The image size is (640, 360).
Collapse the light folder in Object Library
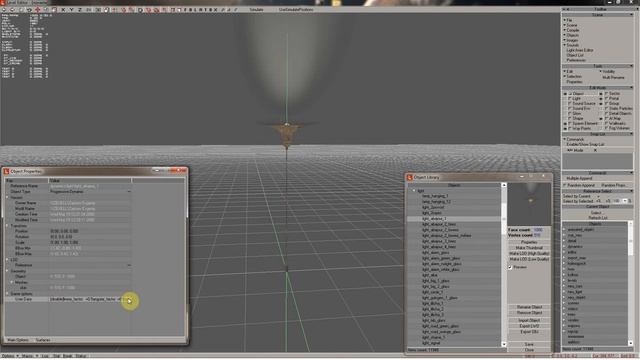pyautogui.click(x=413, y=191)
